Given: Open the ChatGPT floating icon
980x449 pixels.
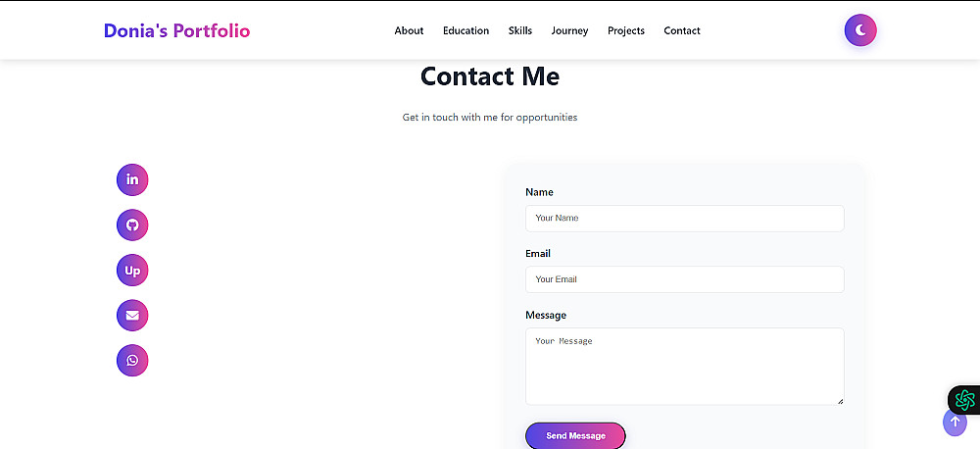Looking at the screenshot, I should point(964,399).
